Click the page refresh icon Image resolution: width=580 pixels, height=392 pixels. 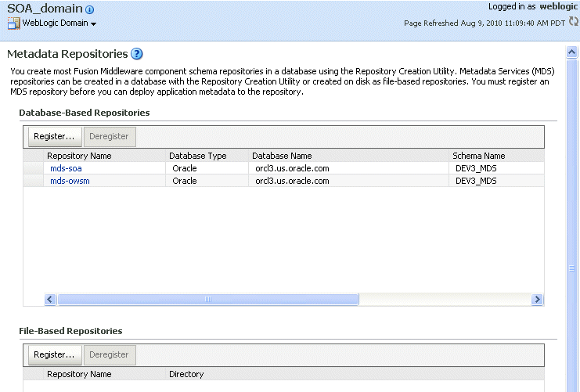pyautogui.click(x=574, y=21)
